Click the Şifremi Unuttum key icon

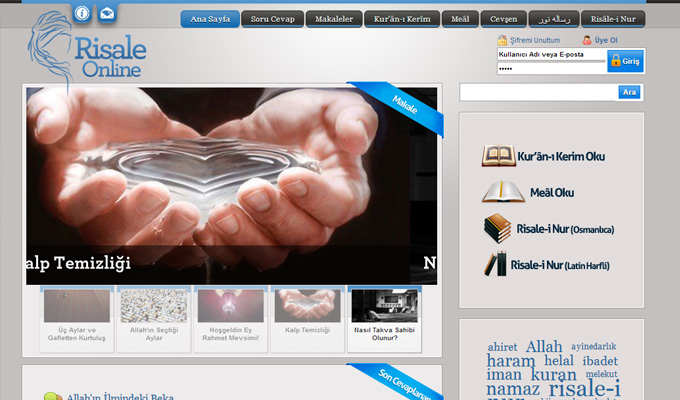502,40
